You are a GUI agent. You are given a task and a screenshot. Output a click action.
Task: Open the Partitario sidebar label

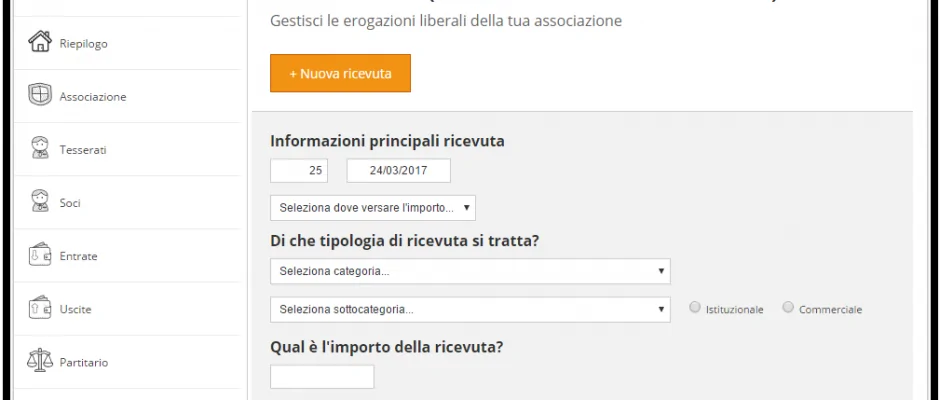click(84, 362)
